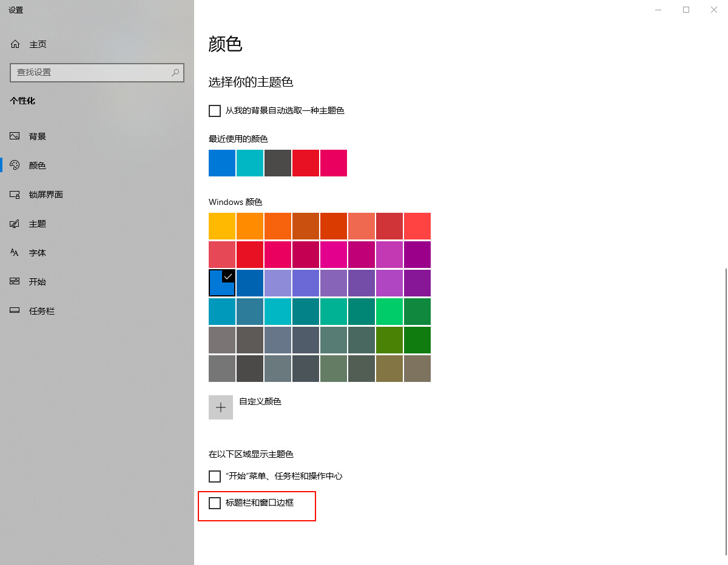
Task: Choose the bright light-green swatch in Windows 颜色
Action: point(389,312)
